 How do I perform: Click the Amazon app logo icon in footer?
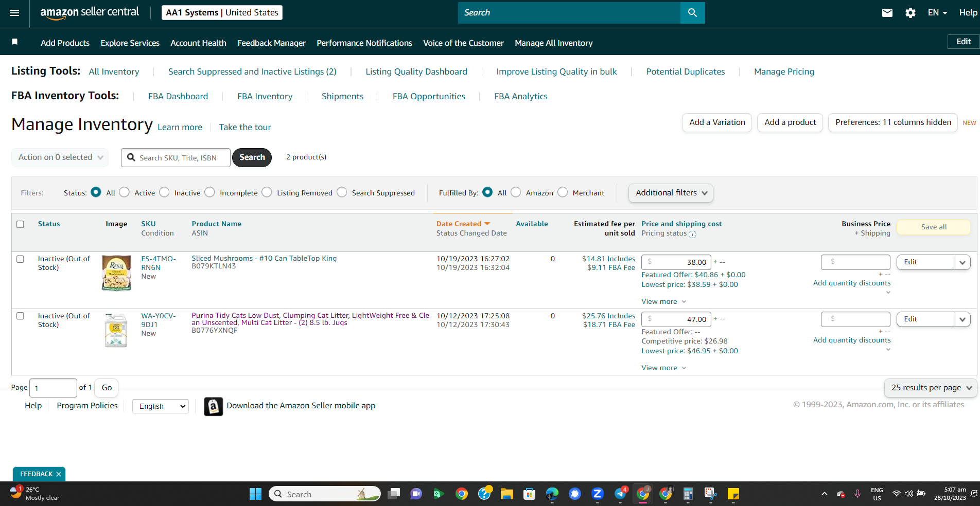pyautogui.click(x=213, y=406)
